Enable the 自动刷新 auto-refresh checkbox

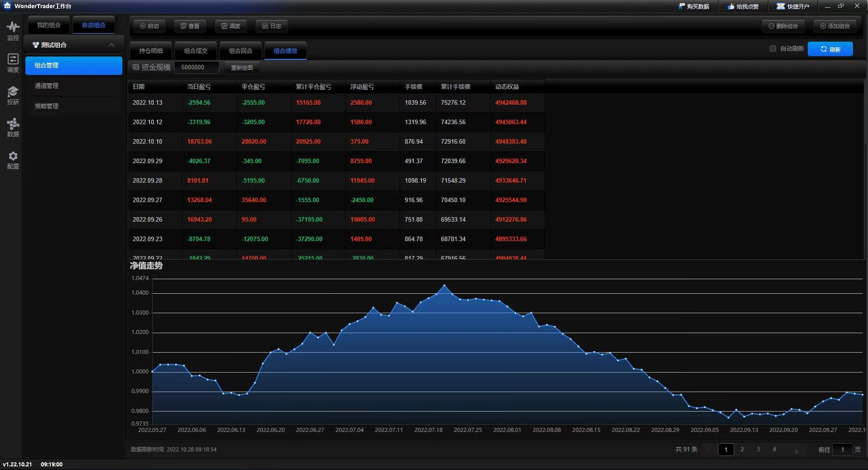(773, 48)
